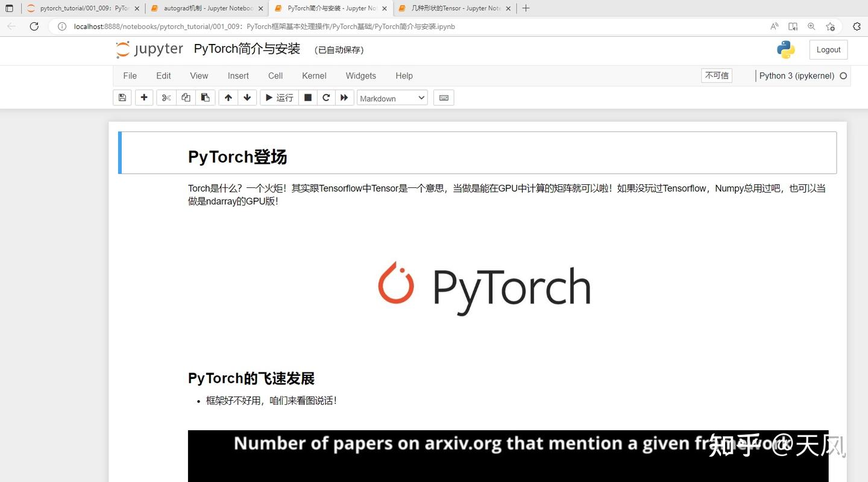
Task: Cut the selected cell using the scissors icon
Action: pos(166,97)
